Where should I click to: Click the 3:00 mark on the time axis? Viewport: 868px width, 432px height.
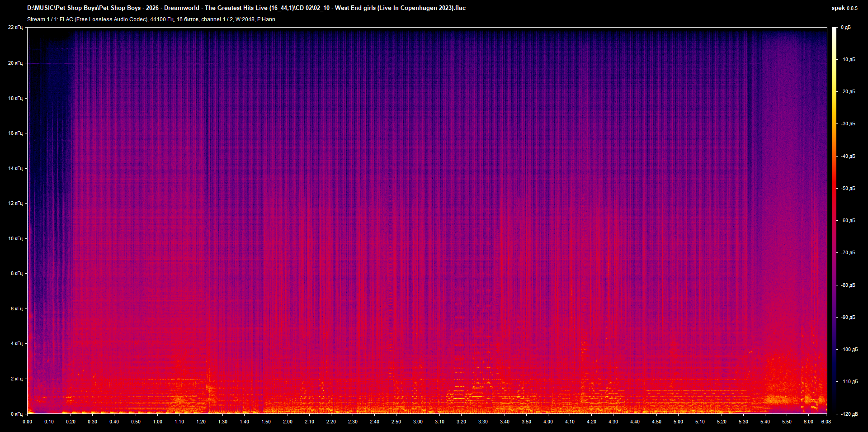(x=418, y=422)
